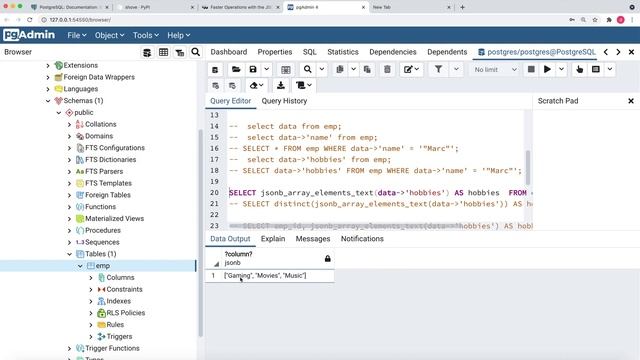Paste rows icon in toolbar
Image resolution: width=640 pixels, height=360 pixels.
pos(367,70)
